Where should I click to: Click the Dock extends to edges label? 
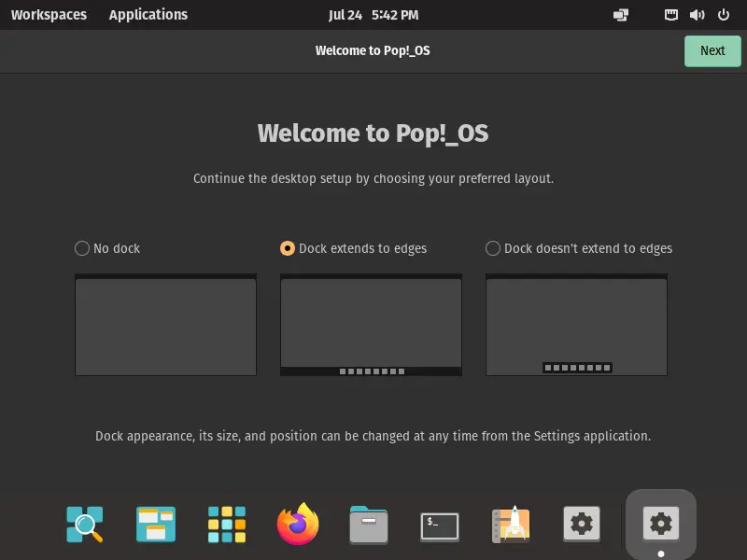[362, 248]
